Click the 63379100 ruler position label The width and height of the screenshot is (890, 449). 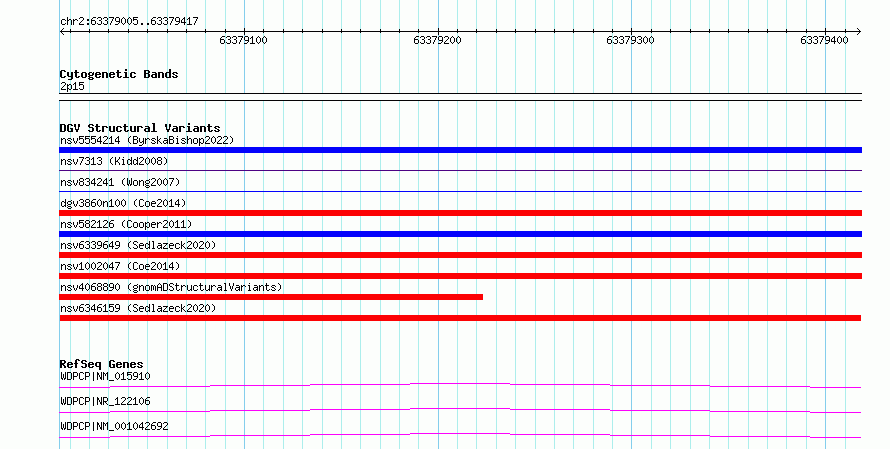click(244, 40)
